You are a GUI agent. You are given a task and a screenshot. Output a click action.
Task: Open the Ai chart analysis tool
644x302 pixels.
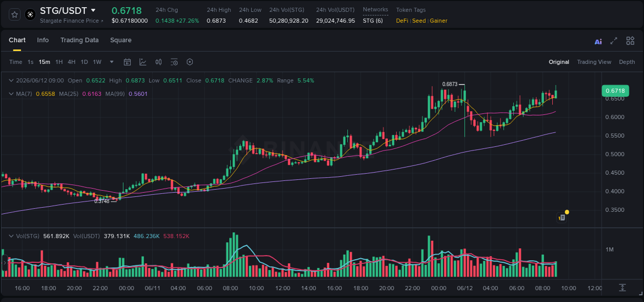[x=598, y=41]
